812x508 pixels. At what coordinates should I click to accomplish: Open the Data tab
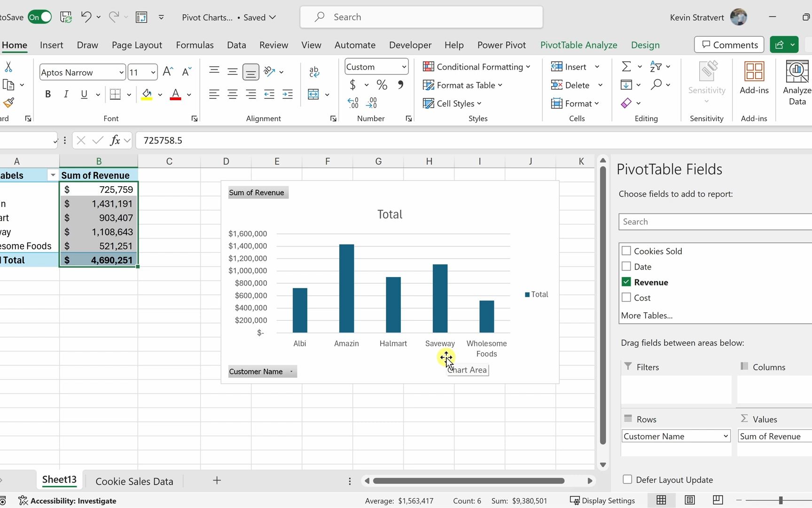pyautogui.click(x=236, y=45)
